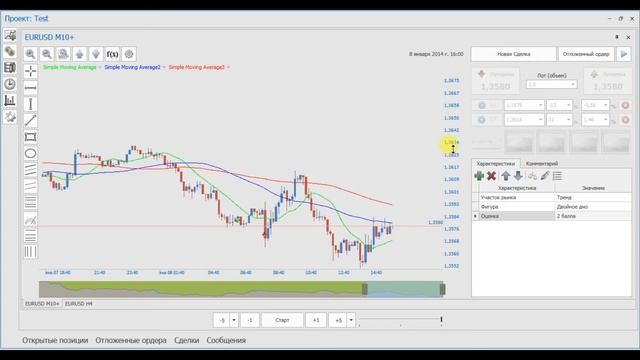Click the zoom out magnifier icon

tap(47, 54)
